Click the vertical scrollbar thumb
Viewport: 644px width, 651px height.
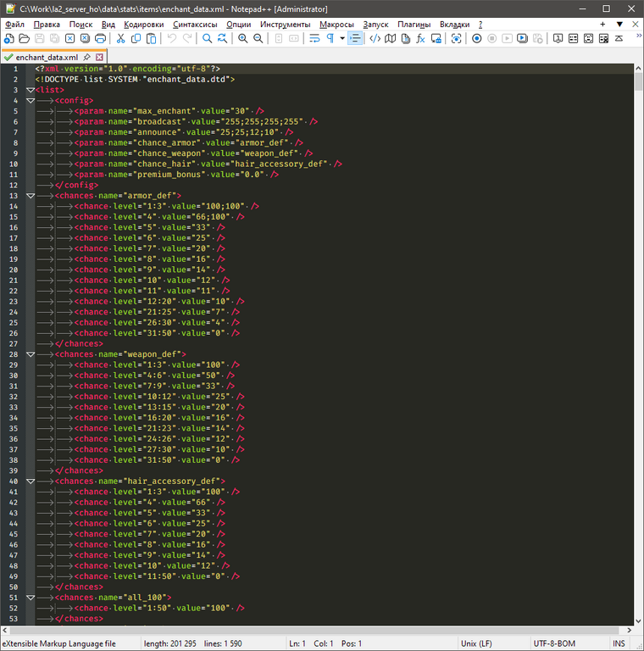pyautogui.click(x=638, y=81)
